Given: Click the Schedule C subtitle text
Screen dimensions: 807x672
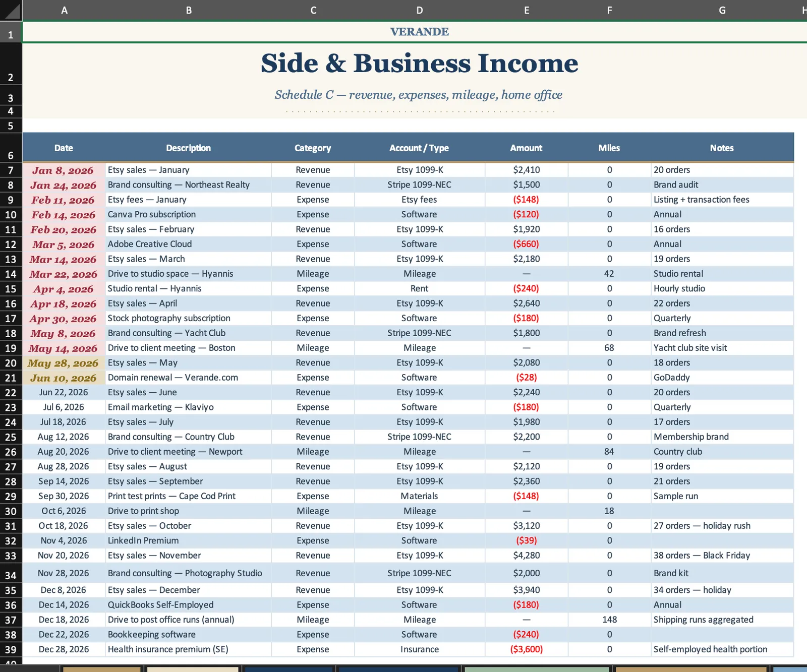Looking at the screenshot, I should coord(419,95).
